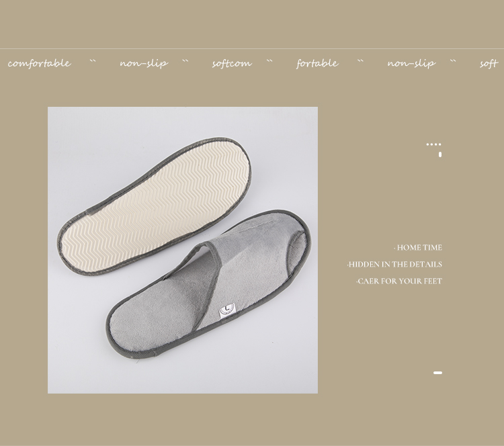Viewport: 504px width, 446px height.
Task: Click the small vertical white pill mark
Action: coord(440,154)
